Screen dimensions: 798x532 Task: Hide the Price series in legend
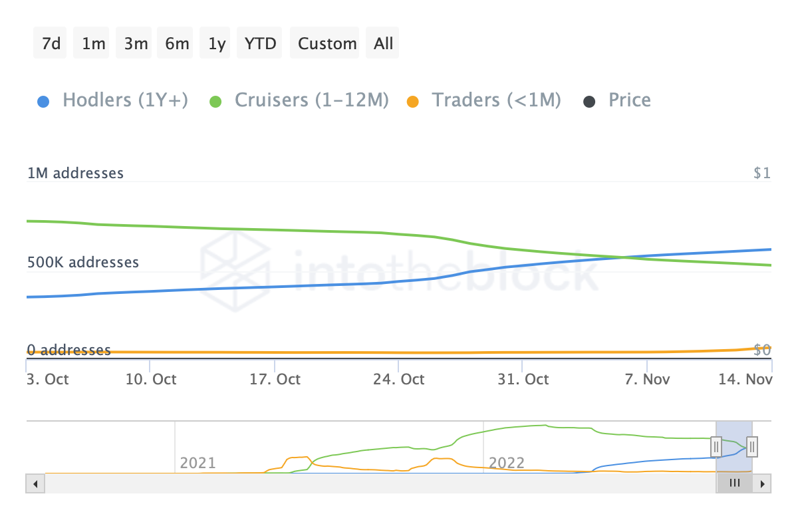coord(629,100)
